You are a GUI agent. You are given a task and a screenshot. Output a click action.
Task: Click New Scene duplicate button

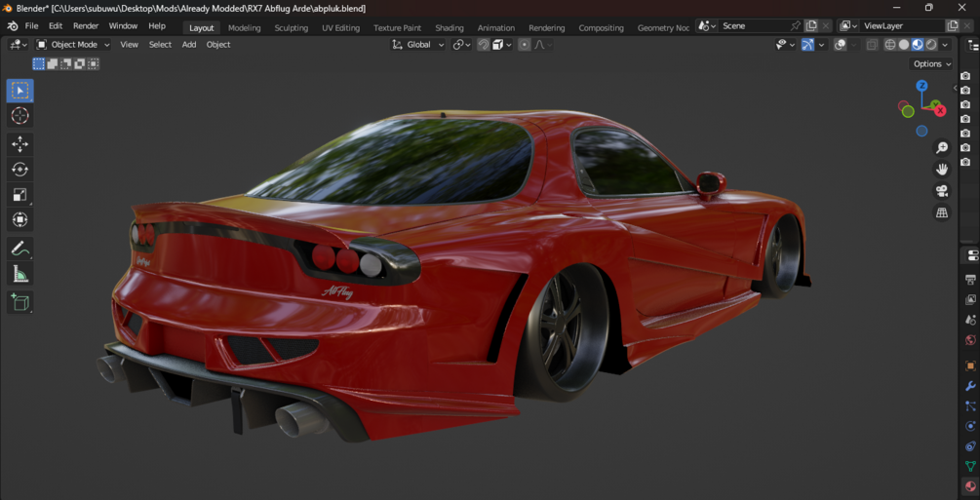811,26
